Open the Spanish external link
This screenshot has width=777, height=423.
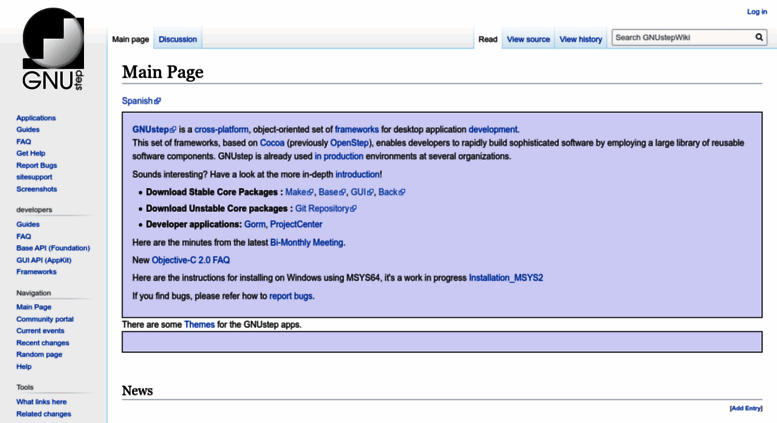pos(141,101)
